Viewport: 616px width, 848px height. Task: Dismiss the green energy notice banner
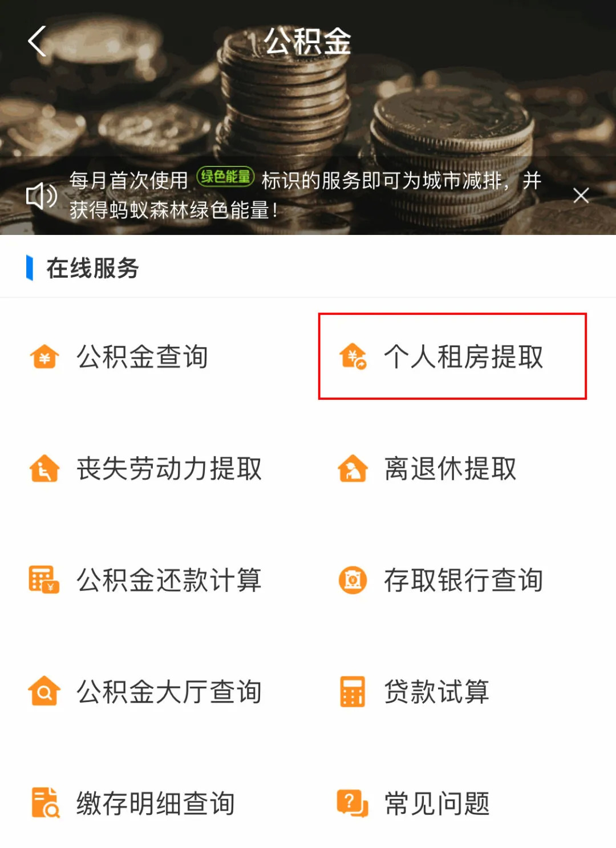[581, 196]
